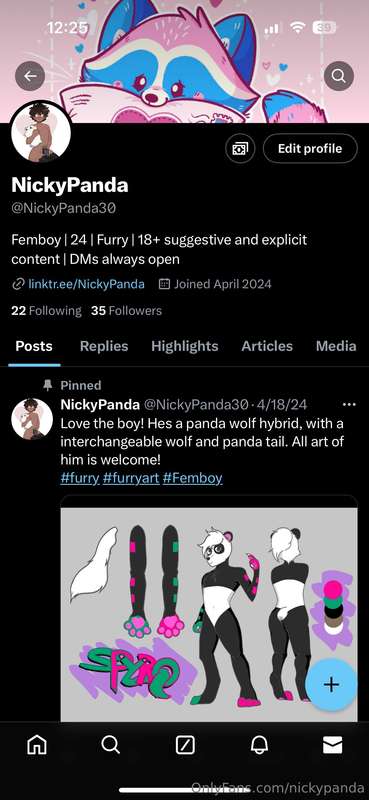This screenshot has width=369, height=800.
Task: Open Grok slash icon in bottom bar
Action: [185, 746]
